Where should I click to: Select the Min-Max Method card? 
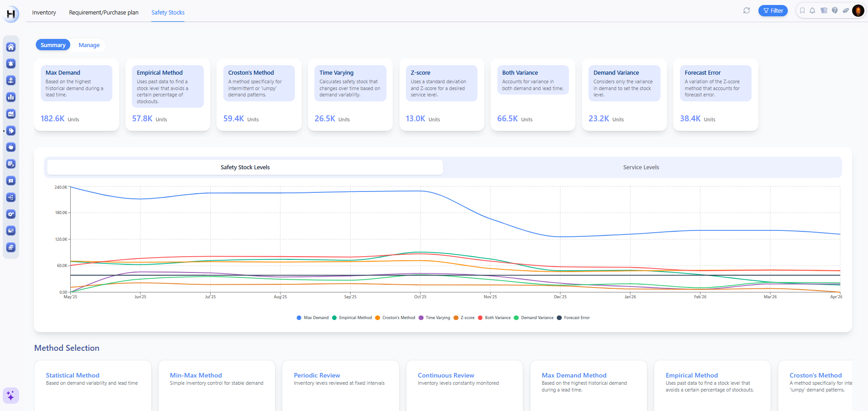tap(217, 385)
